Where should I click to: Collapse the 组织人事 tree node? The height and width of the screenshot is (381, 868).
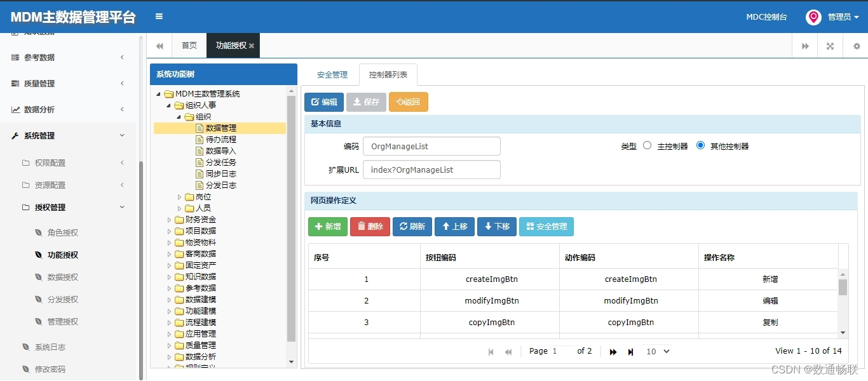click(x=169, y=105)
